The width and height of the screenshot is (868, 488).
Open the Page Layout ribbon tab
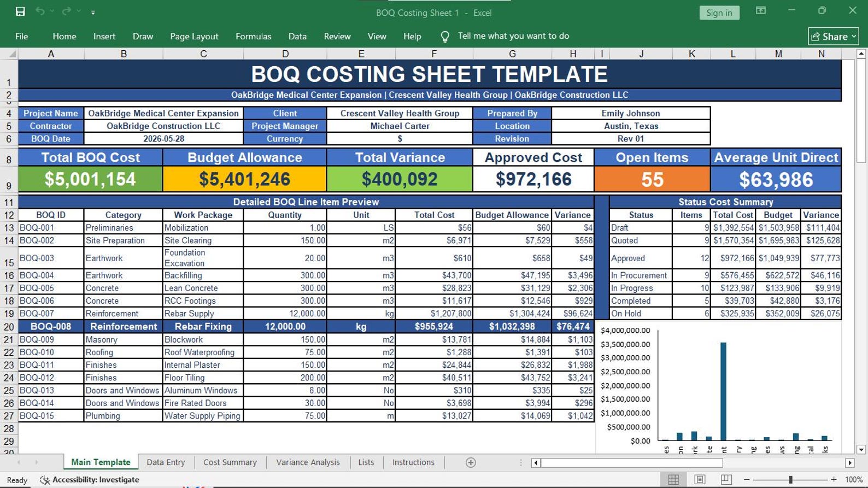[194, 36]
